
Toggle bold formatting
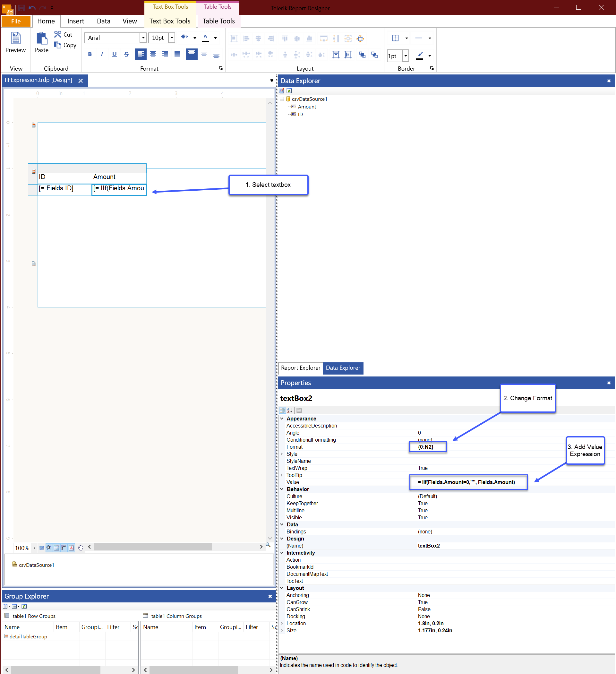point(90,54)
